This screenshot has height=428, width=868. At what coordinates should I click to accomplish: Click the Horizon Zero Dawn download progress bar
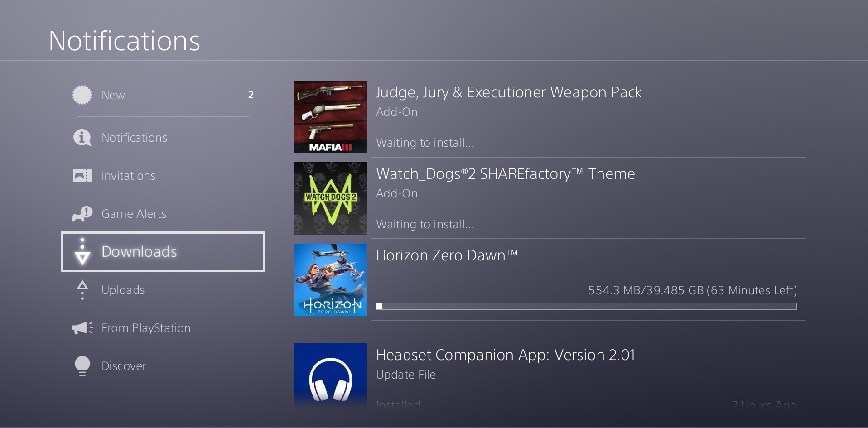click(586, 306)
